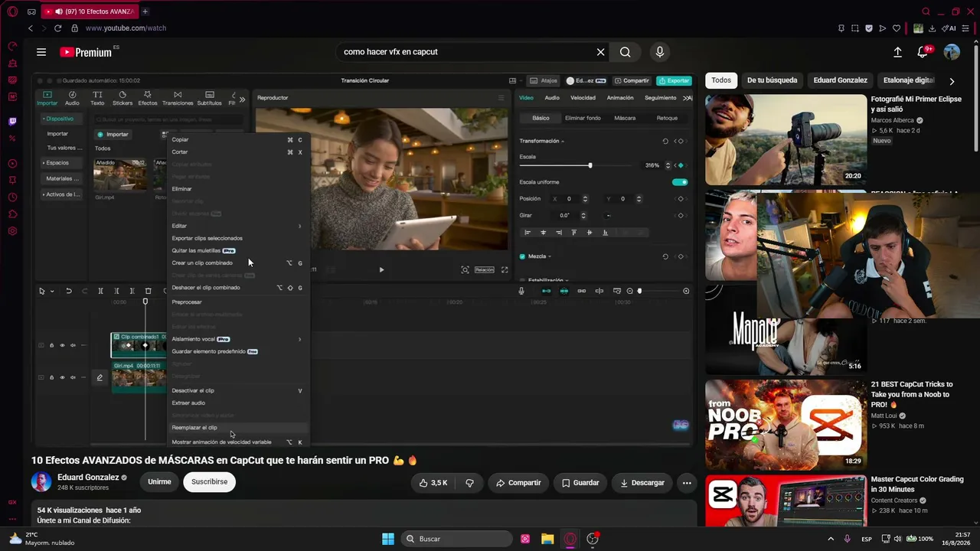Open Twitch in the Opera GX sidebar
Screen dimensions: 980x551
click(12, 122)
